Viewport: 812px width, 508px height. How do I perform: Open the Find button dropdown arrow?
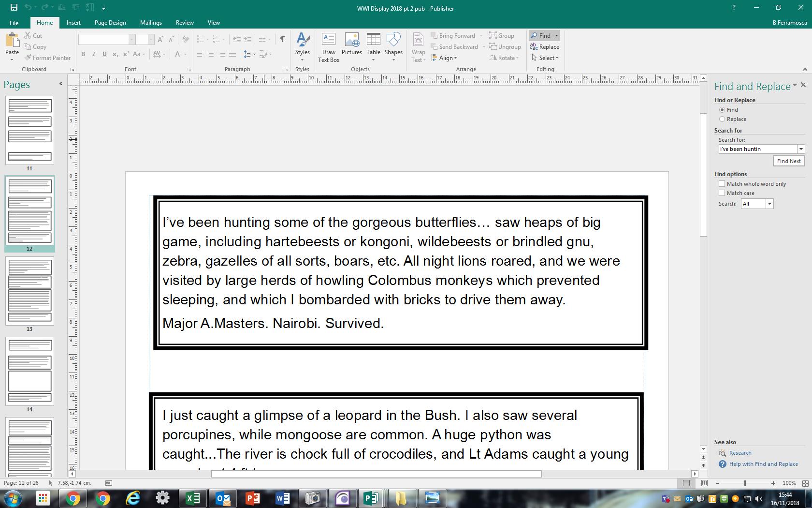coord(556,36)
